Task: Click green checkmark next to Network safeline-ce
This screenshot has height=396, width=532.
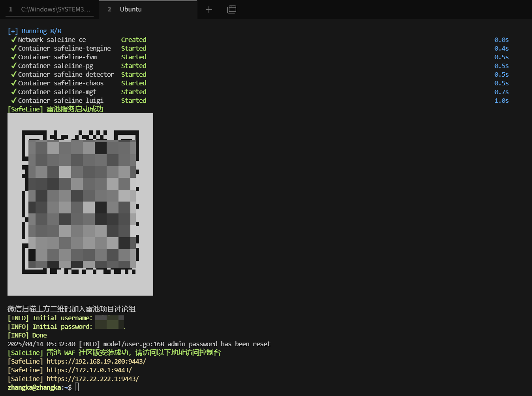Action: pyautogui.click(x=14, y=40)
